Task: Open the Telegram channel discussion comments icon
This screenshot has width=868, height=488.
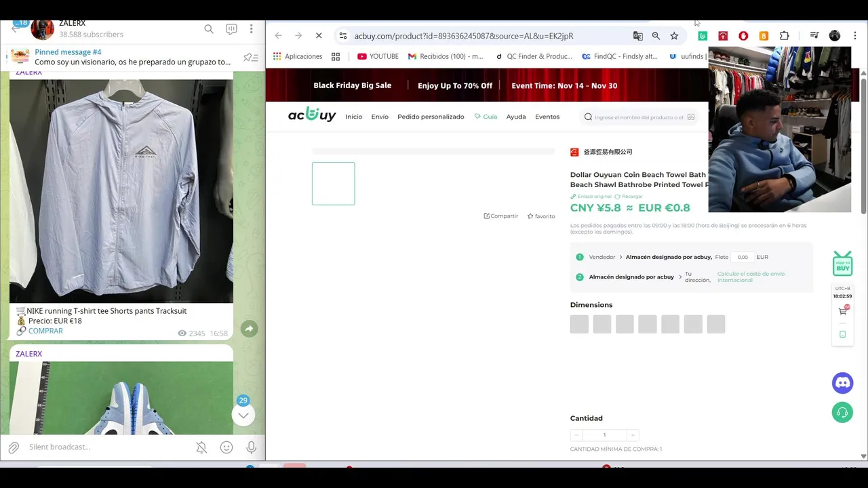Action: click(231, 29)
